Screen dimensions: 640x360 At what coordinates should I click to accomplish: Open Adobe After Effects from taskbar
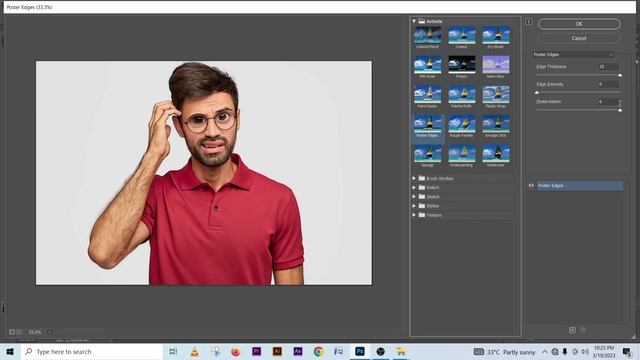tap(298, 351)
